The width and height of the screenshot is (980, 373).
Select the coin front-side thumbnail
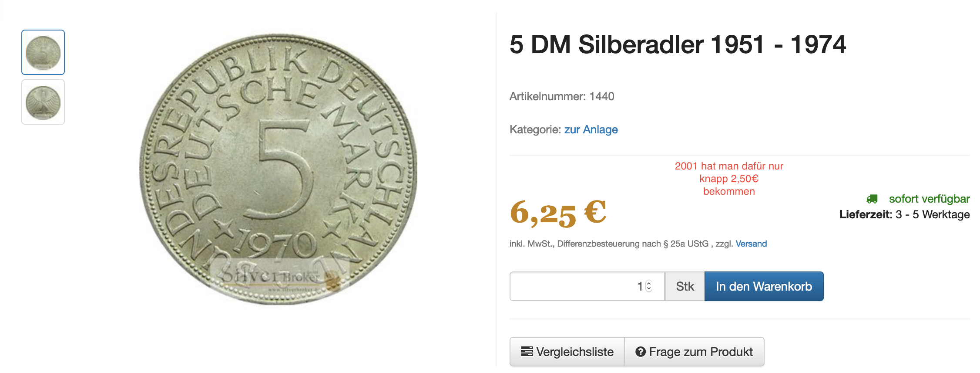click(43, 52)
